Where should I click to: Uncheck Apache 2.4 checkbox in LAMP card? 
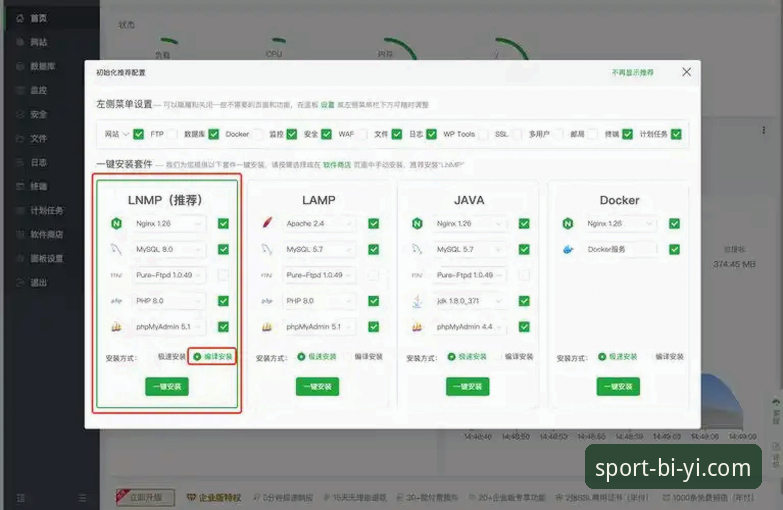tap(374, 223)
